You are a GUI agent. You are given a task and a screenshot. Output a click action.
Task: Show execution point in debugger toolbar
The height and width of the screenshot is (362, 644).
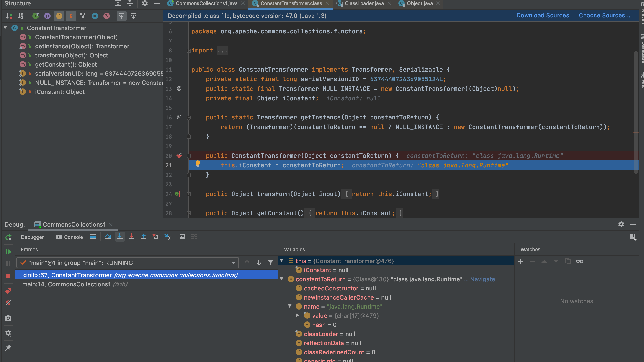pos(93,237)
